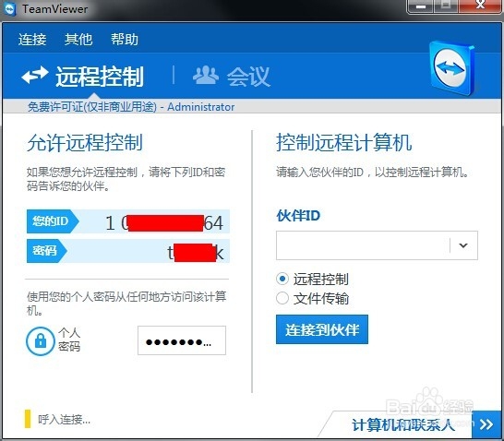The height and width of the screenshot is (441, 504).
Task: Click the meeting people icon
Action: pos(206,76)
